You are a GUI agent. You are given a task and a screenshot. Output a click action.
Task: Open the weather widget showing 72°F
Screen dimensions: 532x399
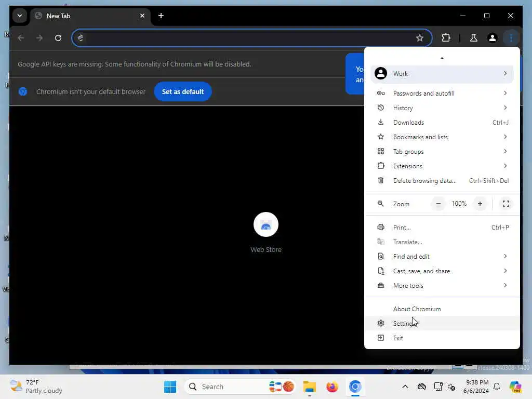coord(36,387)
